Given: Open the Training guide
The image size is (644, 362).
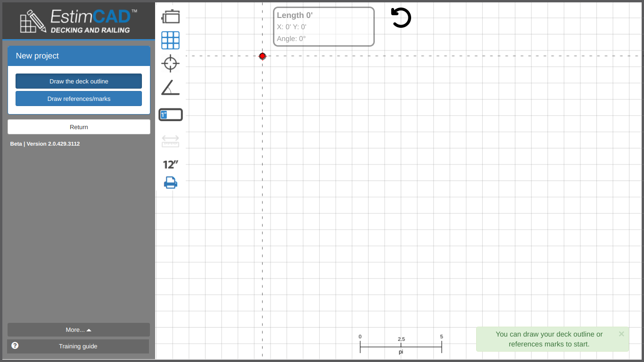Looking at the screenshot, I should pos(78,346).
